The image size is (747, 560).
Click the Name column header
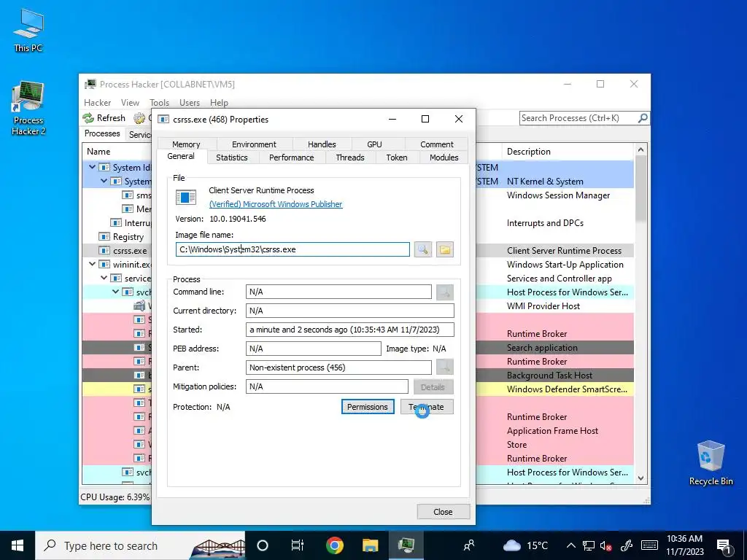pyautogui.click(x=117, y=152)
